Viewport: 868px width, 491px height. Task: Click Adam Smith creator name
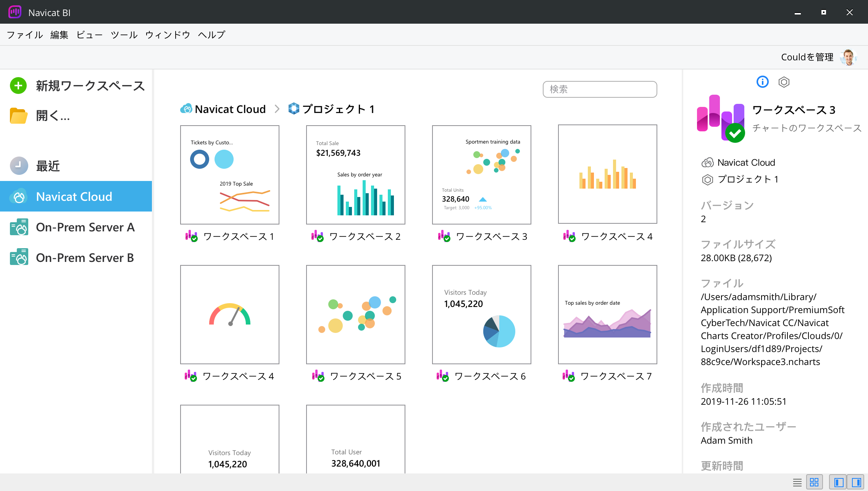tap(726, 440)
